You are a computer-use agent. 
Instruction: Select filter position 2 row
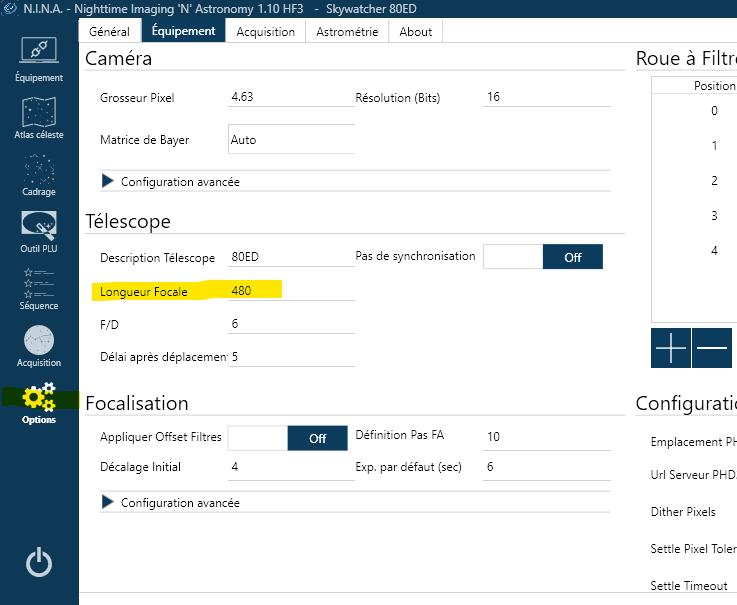tap(694, 181)
